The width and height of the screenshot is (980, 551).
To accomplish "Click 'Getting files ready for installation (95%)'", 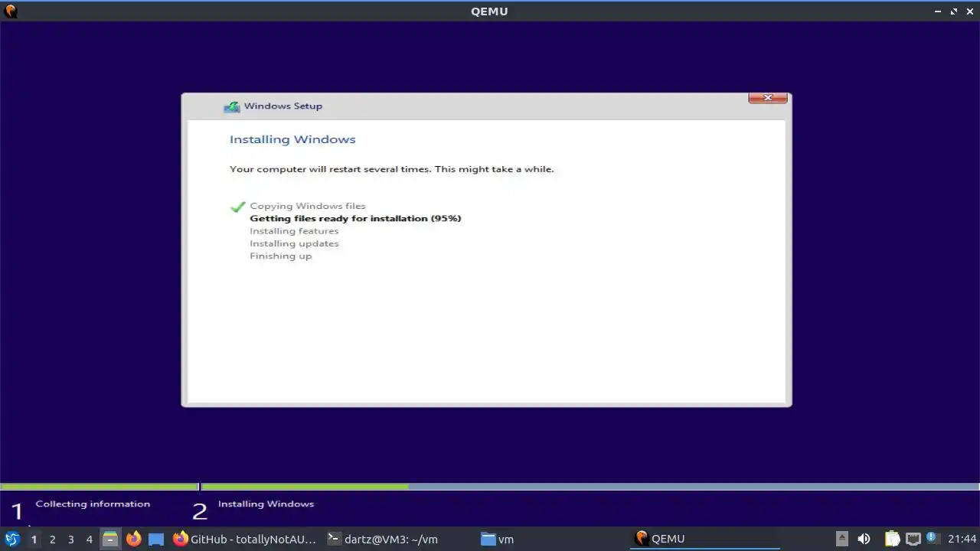I will coord(355,218).
